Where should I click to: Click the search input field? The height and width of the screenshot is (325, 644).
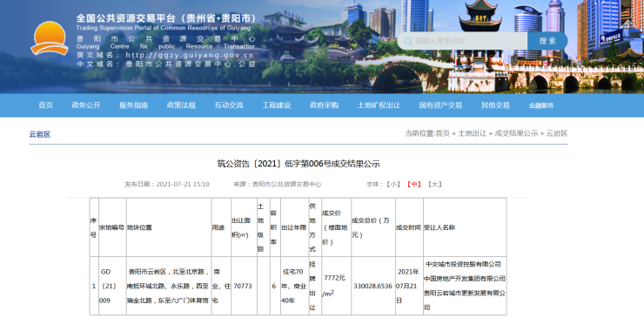pos(462,41)
